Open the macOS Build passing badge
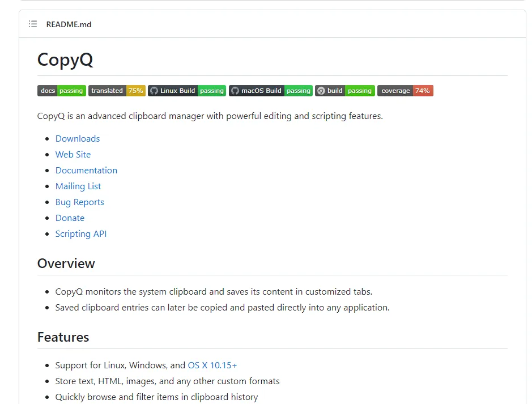Image resolution: width=532 pixels, height=404 pixels. point(271,91)
